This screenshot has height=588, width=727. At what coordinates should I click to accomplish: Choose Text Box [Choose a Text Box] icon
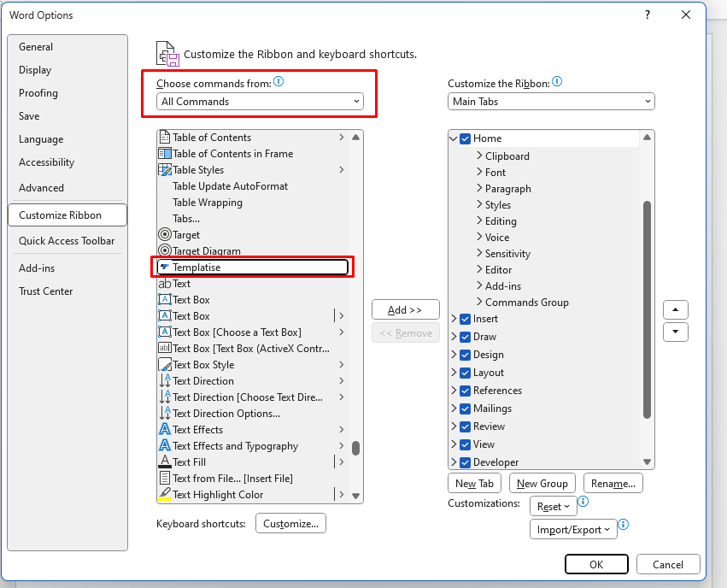click(165, 332)
